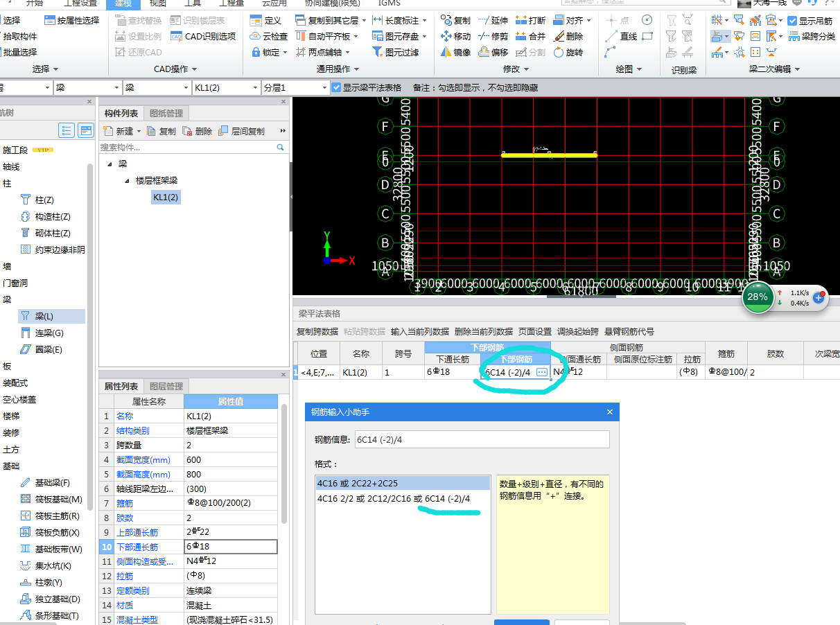Select format row 4C16 或 2C22+2C25
The height and width of the screenshot is (625, 840).
pyautogui.click(x=402, y=483)
